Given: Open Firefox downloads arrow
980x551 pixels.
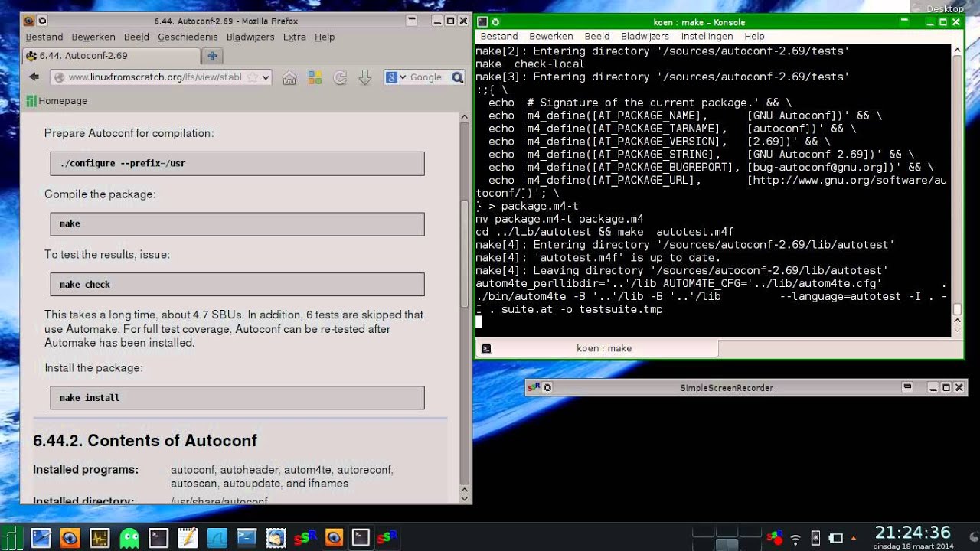Looking at the screenshot, I should (365, 77).
